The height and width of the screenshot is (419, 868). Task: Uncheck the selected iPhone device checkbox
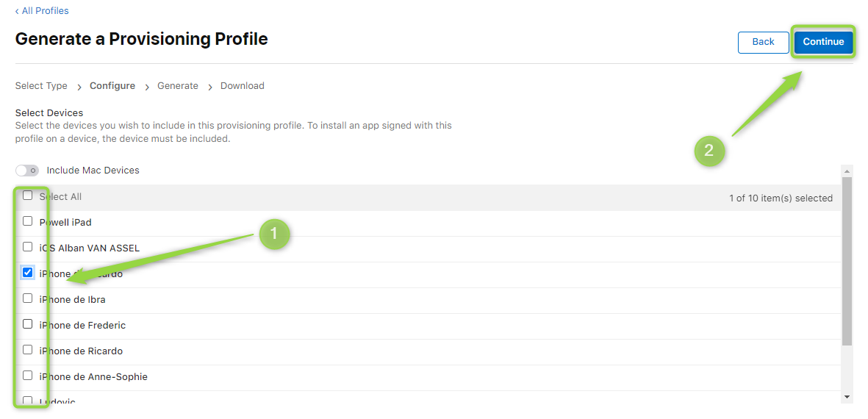(x=28, y=272)
